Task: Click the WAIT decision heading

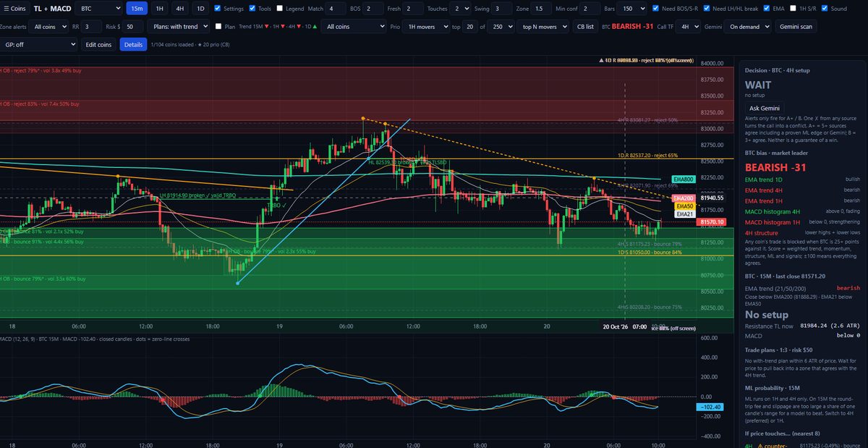Action: pos(759,85)
